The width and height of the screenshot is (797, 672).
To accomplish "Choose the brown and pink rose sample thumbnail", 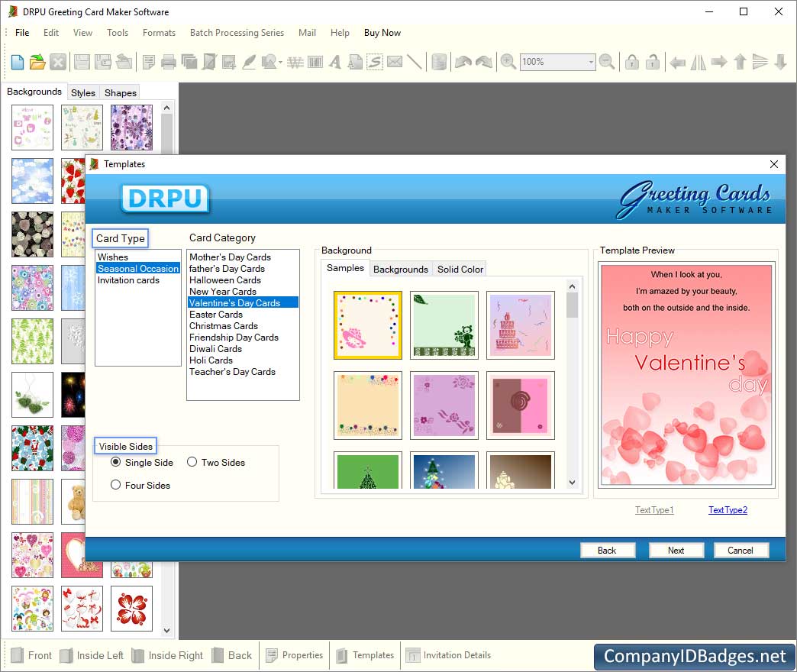I will click(521, 405).
